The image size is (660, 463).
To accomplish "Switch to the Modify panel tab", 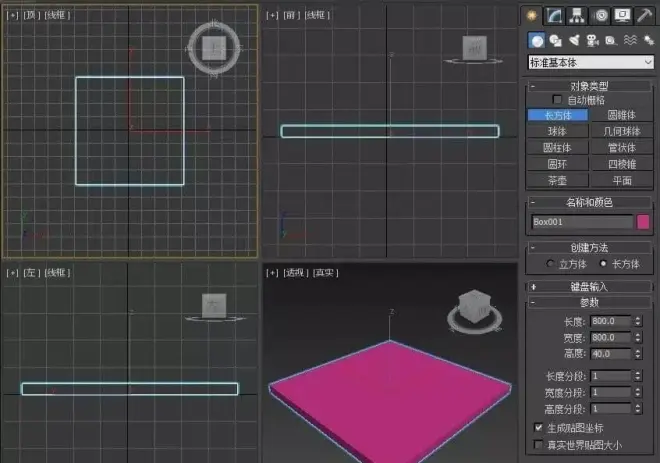I will coord(554,16).
